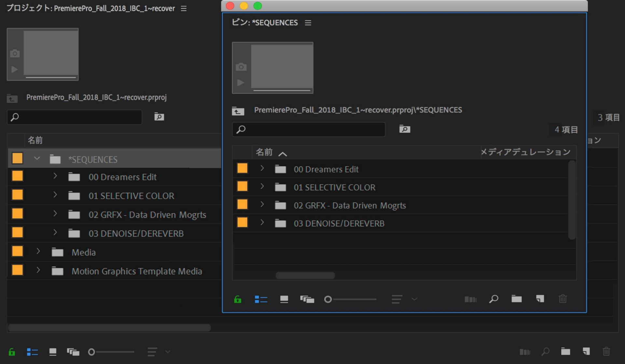The image size is (625, 364).
Task: Click zoom slider handle in Project panel footer
Action: coord(91,352)
